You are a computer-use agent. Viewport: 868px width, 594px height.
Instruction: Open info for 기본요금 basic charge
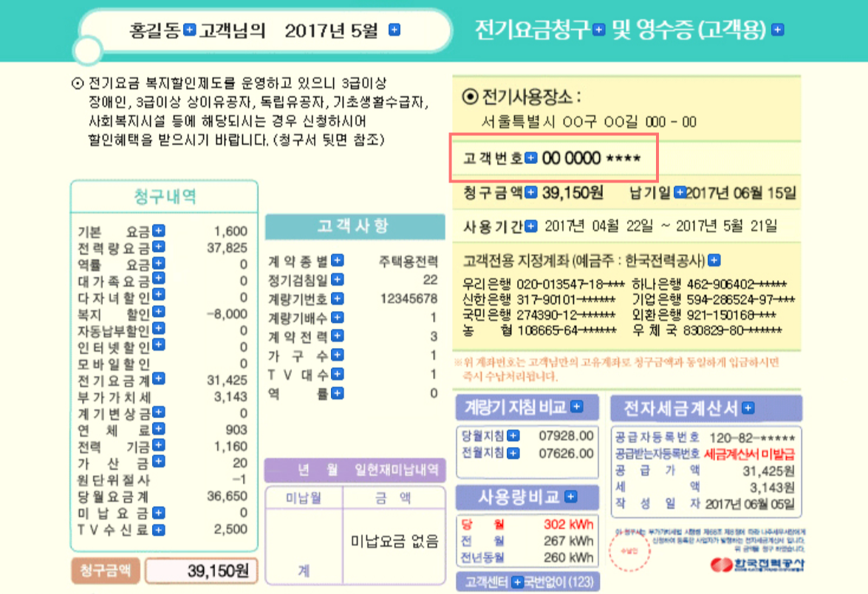point(157,231)
